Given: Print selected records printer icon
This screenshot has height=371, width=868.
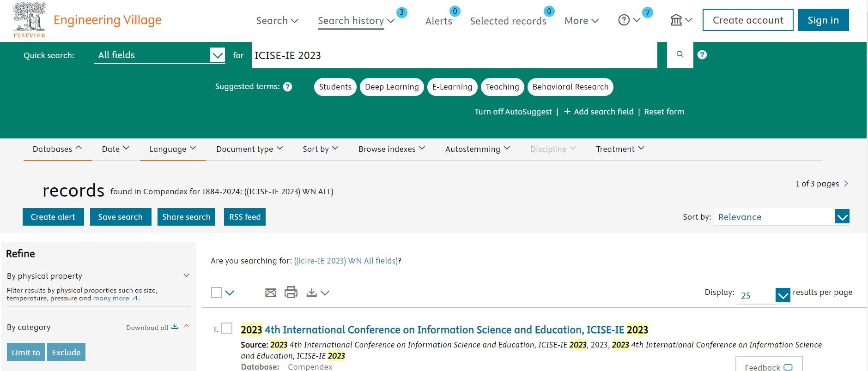Looking at the screenshot, I should coord(291,292).
